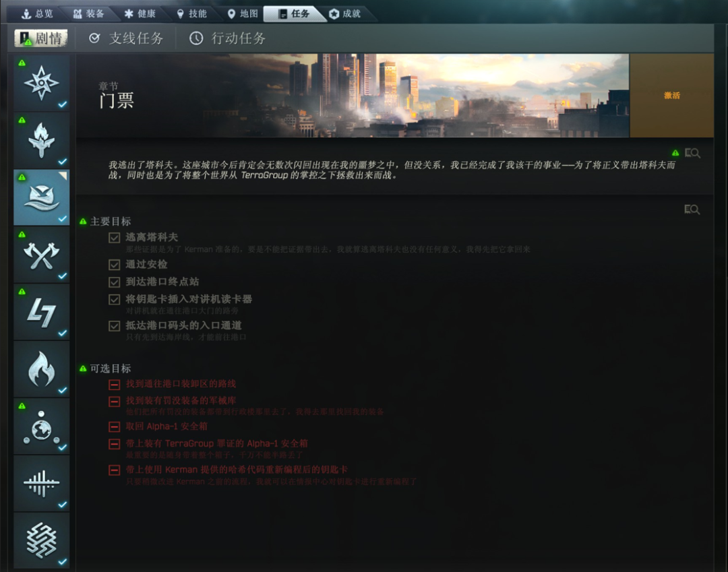
Task: Click the 可选目标 section heading
Action: [111, 369]
